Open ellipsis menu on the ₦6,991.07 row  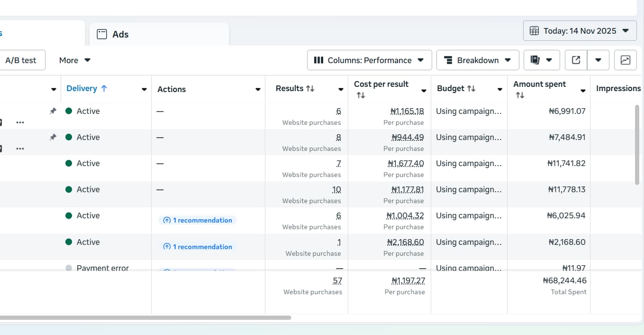[x=20, y=122]
